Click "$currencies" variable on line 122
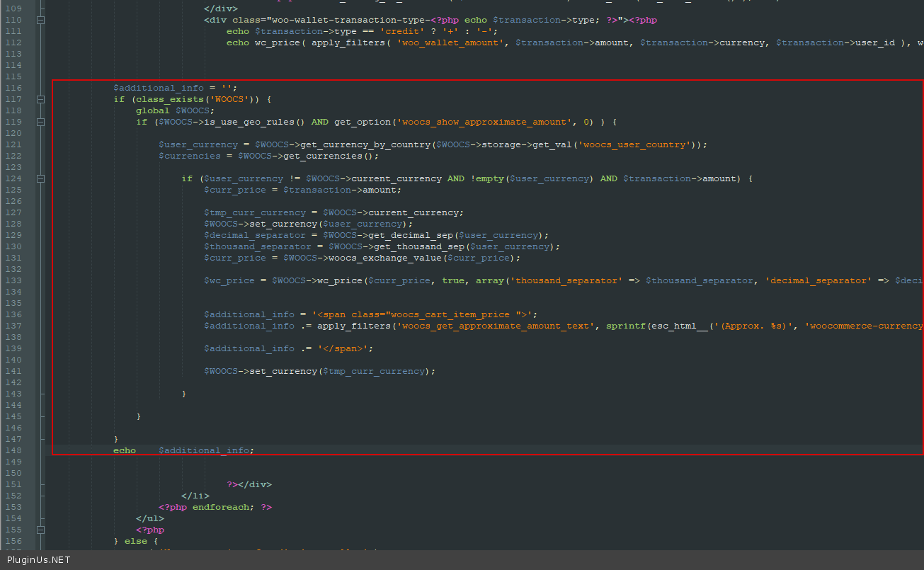This screenshot has width=924, height=570. point(190,156)
